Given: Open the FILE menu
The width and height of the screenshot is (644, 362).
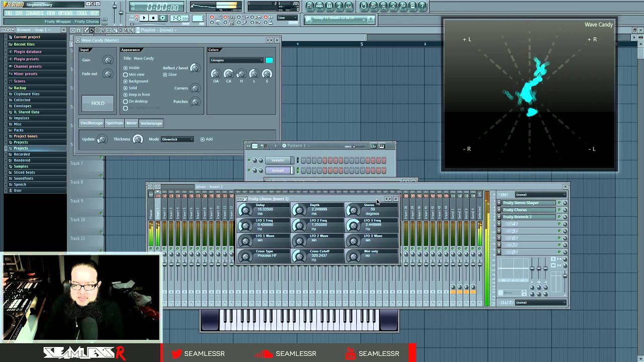Looking at the screenshot, I should pos(9,13).
